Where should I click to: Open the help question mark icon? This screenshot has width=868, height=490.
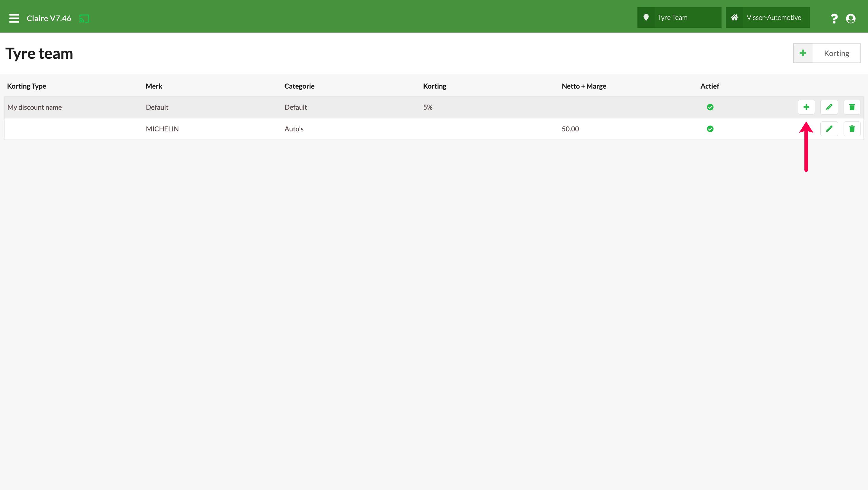[x=834, y=18]
